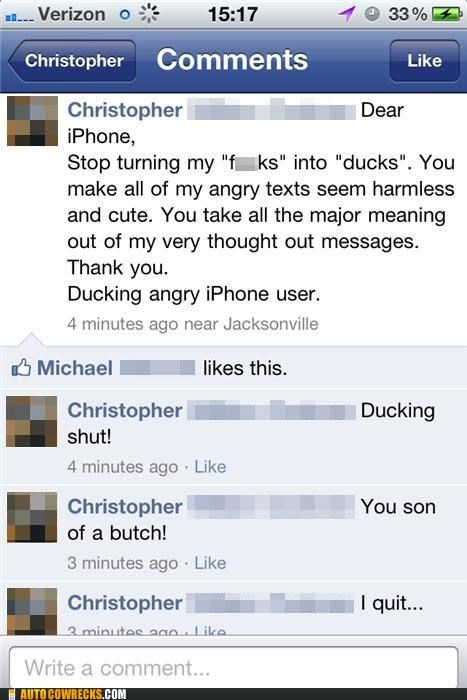The height and width of the screenshot is (700, 467).
Task: Tap avatar next to "Ducking shut!" comment
Action: [32, 421]
